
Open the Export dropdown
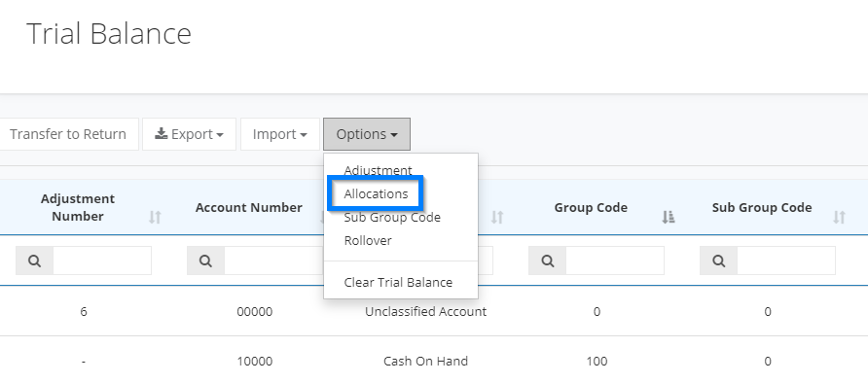coord(190,134)
